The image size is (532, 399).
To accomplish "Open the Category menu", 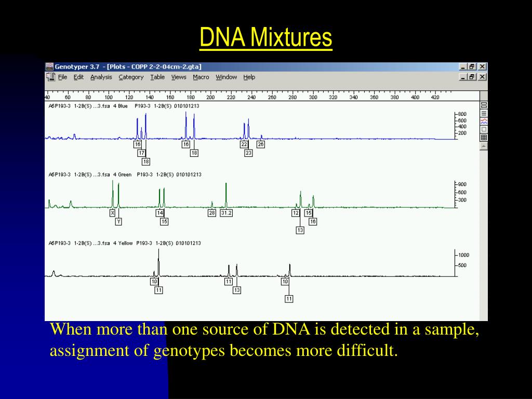I will tap(131, 77).
